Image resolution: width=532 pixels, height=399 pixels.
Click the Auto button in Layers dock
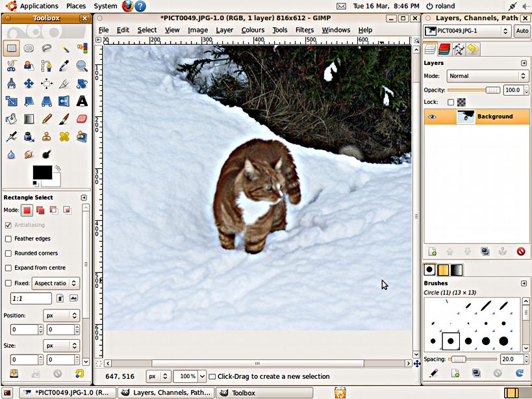522,31
